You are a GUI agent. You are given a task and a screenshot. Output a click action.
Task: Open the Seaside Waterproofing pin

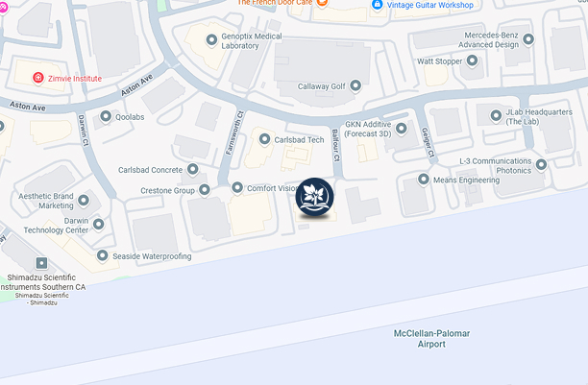coord(103,255)
